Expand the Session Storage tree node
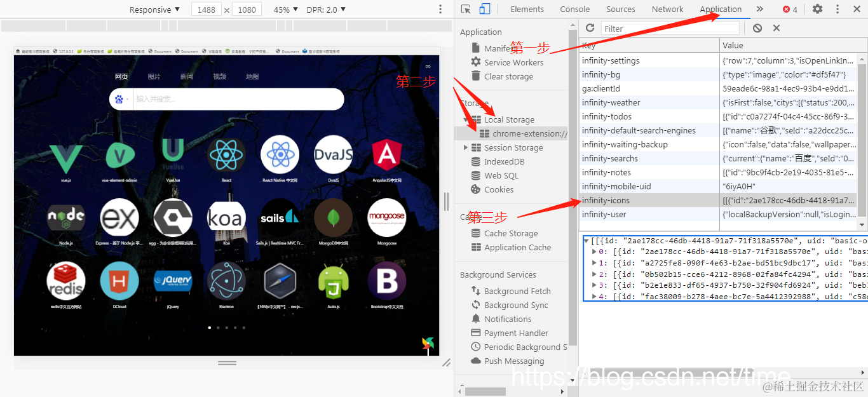868x397 pixels. pyautogui.click(x=466, y=147)
